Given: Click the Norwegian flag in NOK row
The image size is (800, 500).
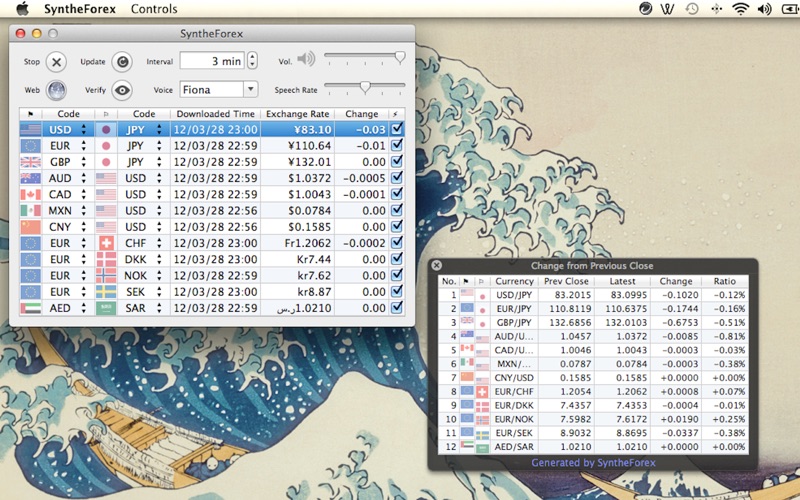Looking at the screenshot, I should click(106, 276).
